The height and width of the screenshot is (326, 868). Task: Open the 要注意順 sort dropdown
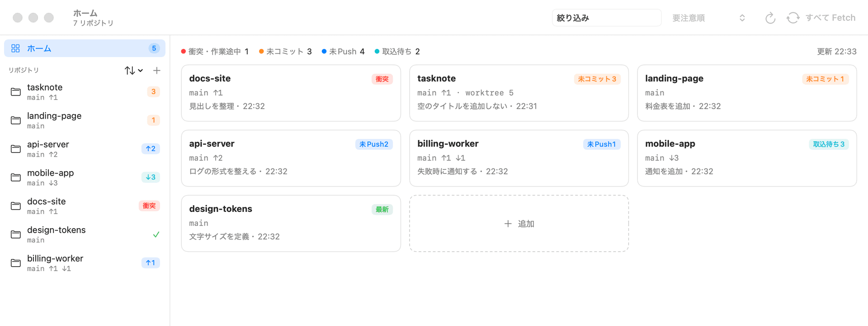pyautogui.click(x=708, y=18)
